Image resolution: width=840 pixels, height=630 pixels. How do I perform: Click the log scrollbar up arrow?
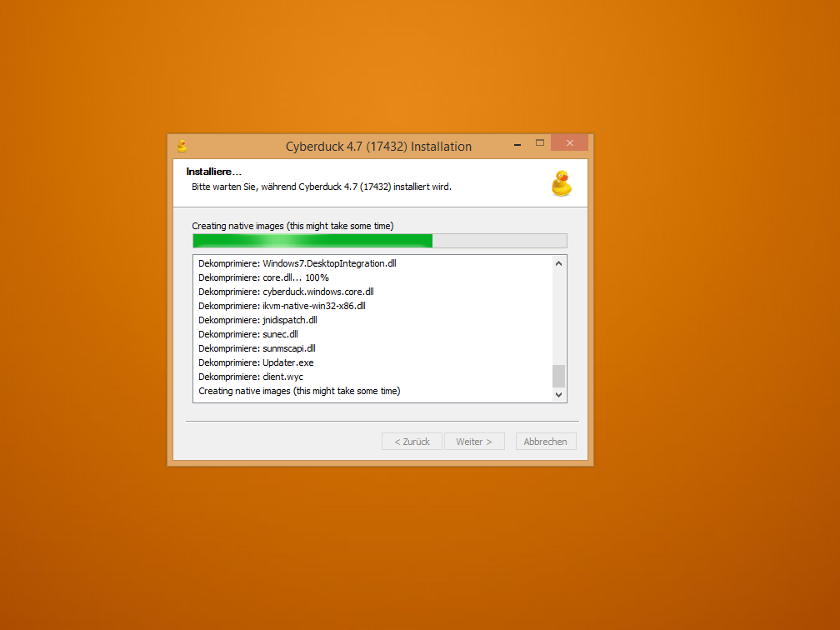[x=558, y=264]
